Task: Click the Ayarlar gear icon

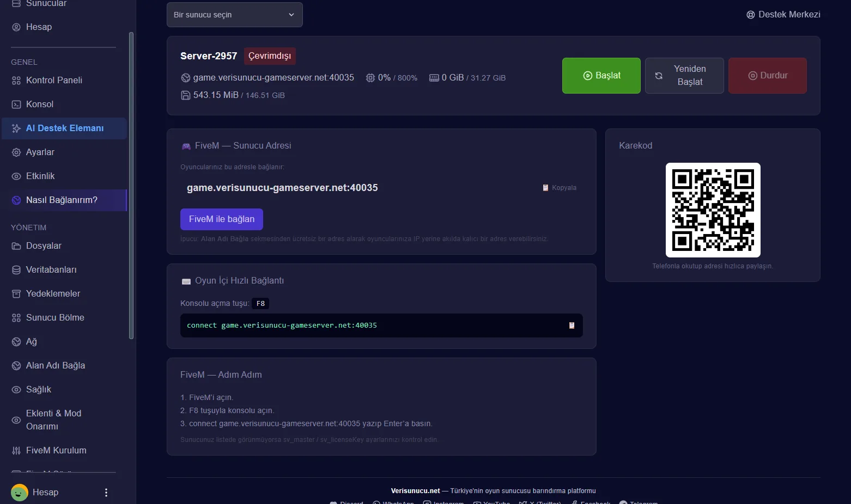Action: (x=16, y=152)
